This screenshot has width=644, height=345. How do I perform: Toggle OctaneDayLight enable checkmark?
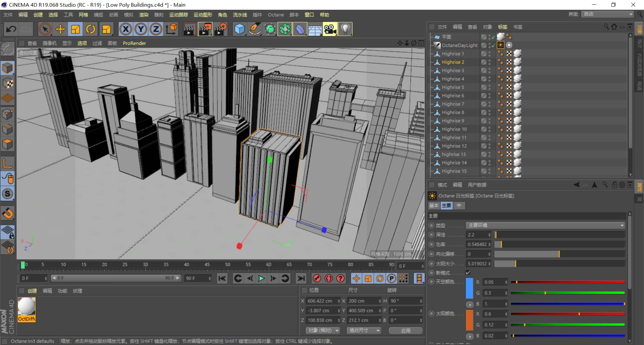(493, 45)
